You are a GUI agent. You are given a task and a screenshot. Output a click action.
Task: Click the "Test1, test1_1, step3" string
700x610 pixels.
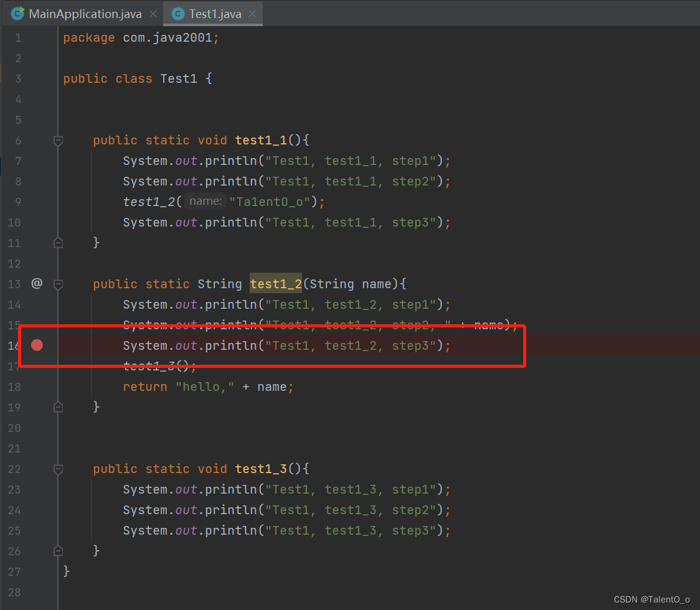coord(351,223)
